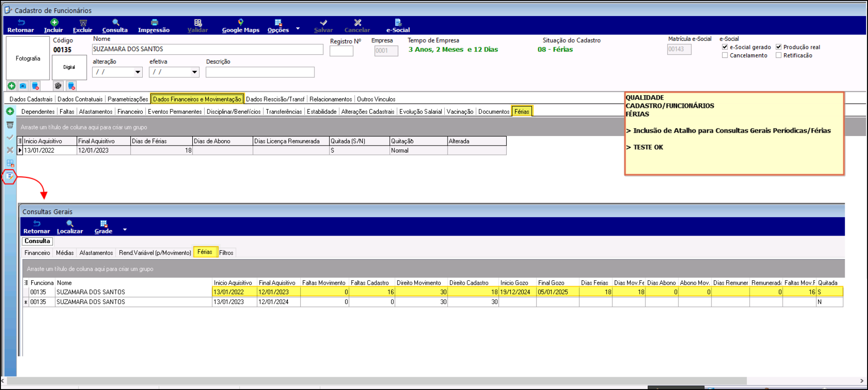Click Grade icon in Consultas Gerais toolbar

point(104,223)
